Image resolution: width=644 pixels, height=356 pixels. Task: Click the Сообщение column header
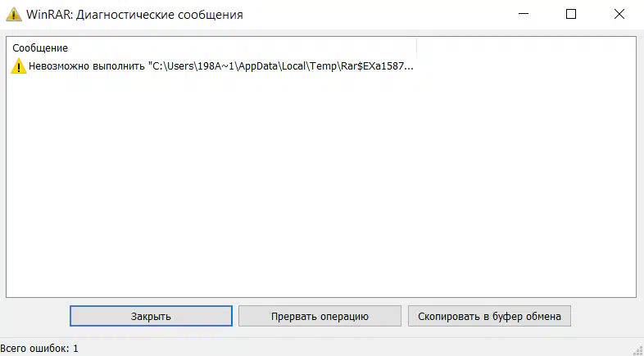coord(40,48)
